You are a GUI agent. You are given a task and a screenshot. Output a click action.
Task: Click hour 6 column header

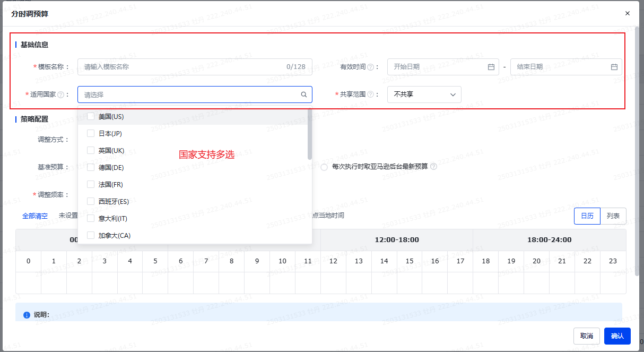click(x=181, y=261)
